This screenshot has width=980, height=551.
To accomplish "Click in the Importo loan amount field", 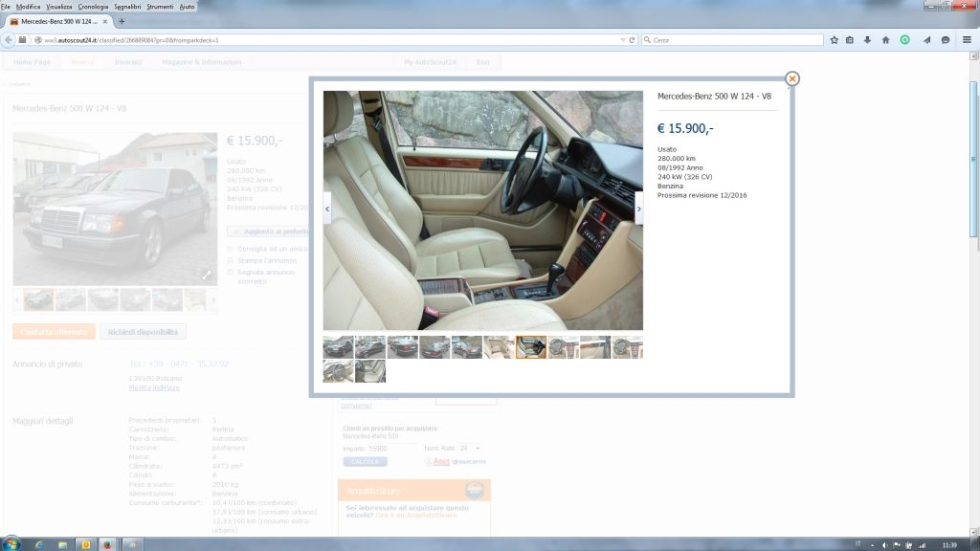I will tap(391, 449).
